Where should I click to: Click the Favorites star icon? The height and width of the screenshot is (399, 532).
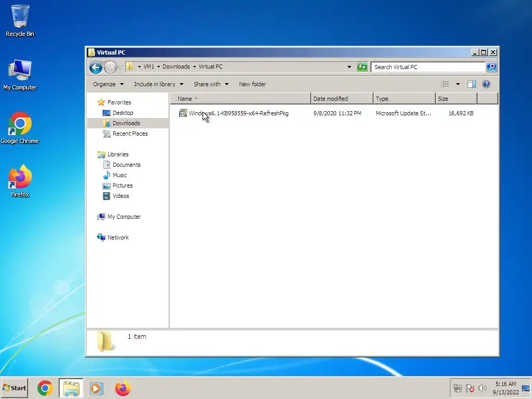[101, 102]
